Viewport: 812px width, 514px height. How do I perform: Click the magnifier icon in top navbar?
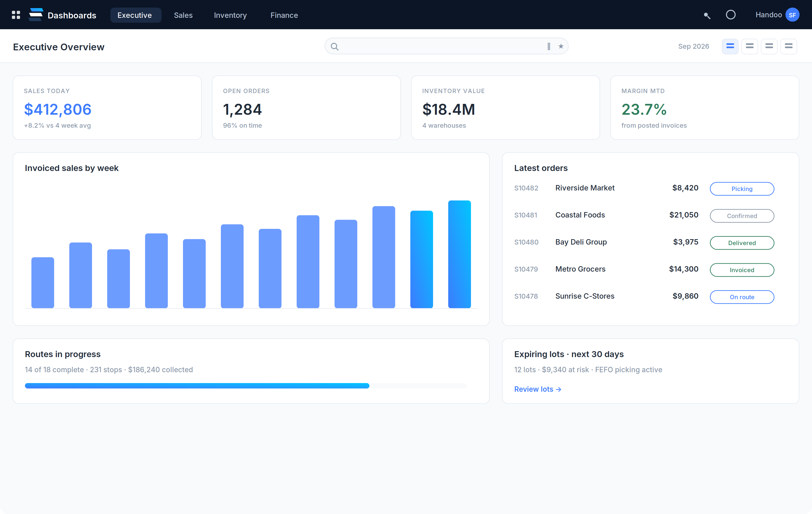(707, 15)
